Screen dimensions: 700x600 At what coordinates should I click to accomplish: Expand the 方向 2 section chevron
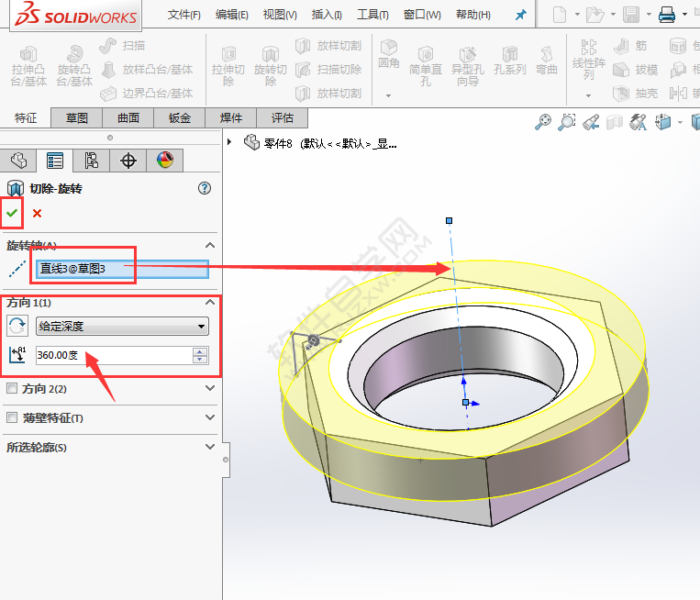pos(209,388)
